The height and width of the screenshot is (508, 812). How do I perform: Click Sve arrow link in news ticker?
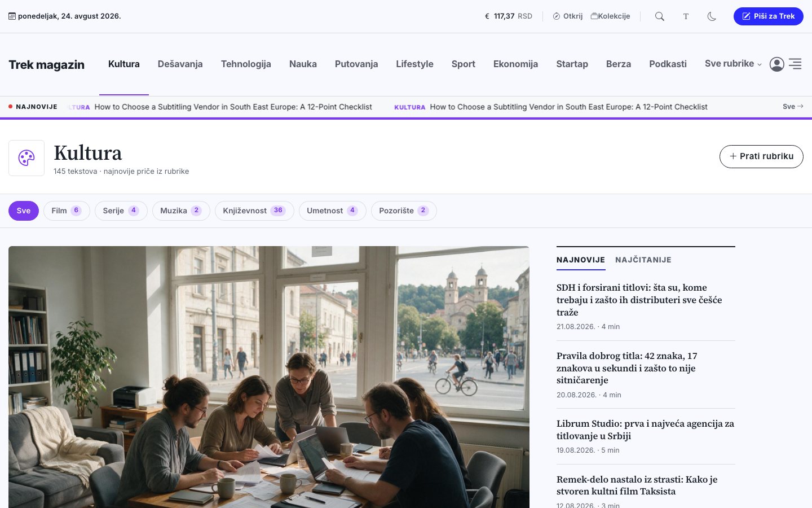pos(793,107)
